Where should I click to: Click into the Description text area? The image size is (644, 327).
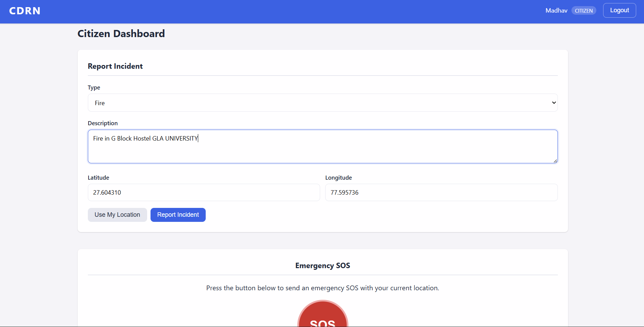pos(323,146)
